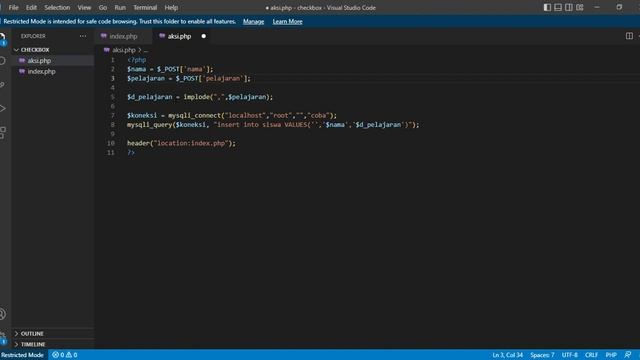Click the unsaved dot on the aksi.php tab
640x360 pixels.
tap(203, 36)
